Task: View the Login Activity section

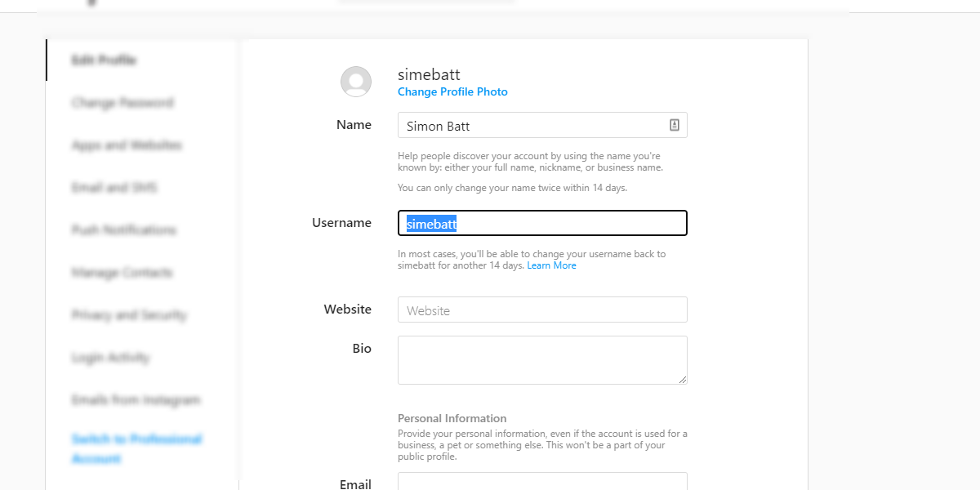Action: pyautogui.click(x=110, y=358)
